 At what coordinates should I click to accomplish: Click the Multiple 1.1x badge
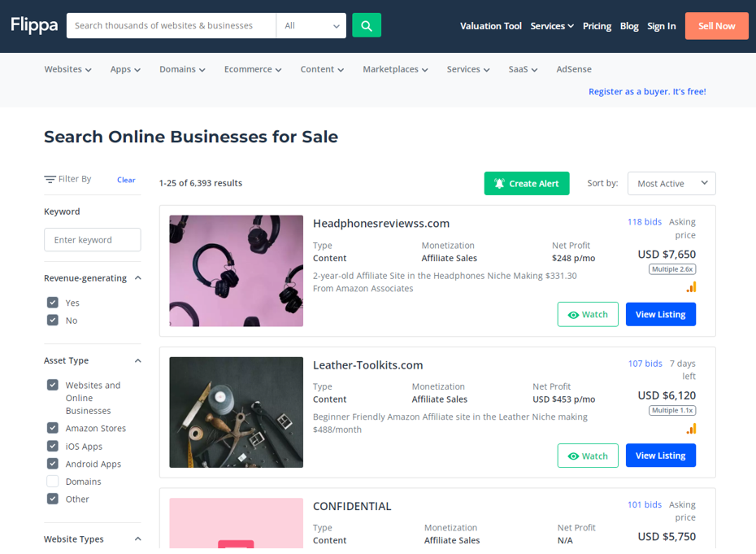672,410
